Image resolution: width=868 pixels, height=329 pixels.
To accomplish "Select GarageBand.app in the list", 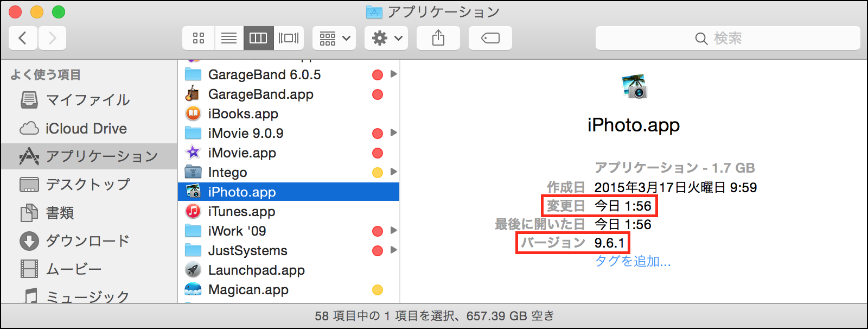I will [x=289, y=94].
